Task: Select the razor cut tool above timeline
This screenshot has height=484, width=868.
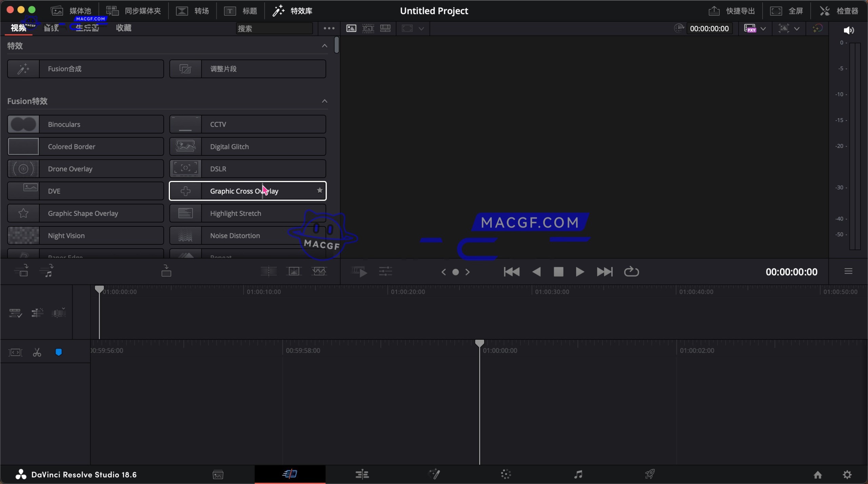Action: pyautogui.click(x=37, y=352)
